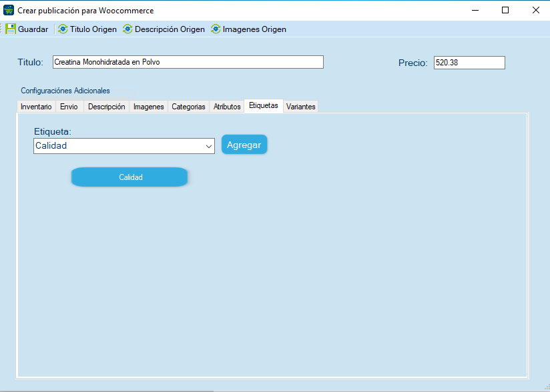
Task: Open the Variantes tab
Action: (x=300, y=107)
